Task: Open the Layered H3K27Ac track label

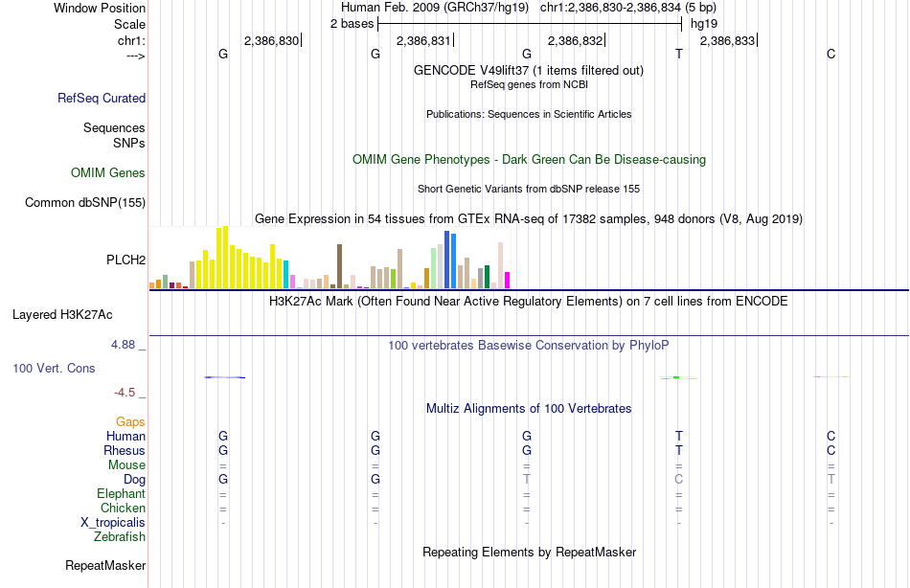Action: [62, 315]
